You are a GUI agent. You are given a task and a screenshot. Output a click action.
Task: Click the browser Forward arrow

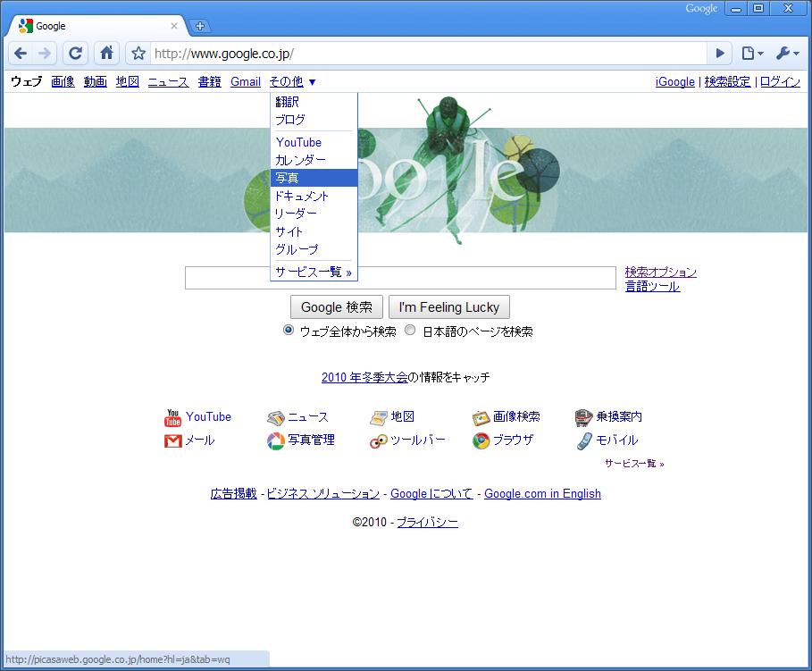pos(45,54)
